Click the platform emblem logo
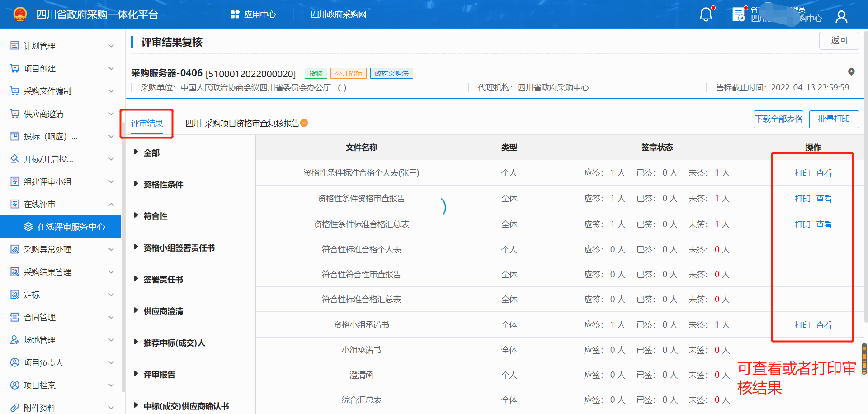 tap(20, 14)
